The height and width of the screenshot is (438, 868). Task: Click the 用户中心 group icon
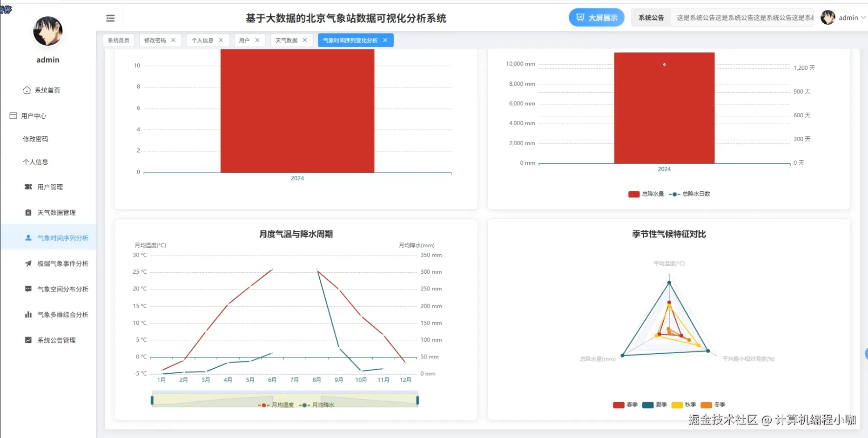point(13,116)
